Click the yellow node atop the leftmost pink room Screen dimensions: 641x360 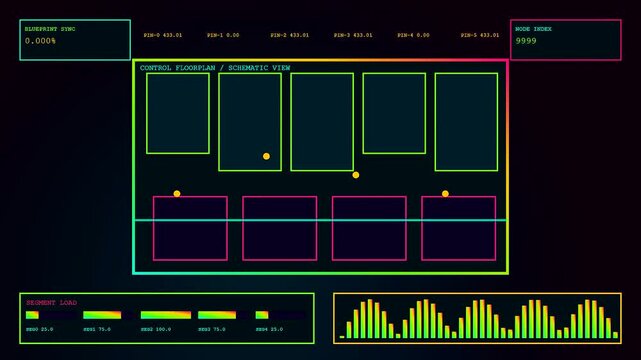177,194
